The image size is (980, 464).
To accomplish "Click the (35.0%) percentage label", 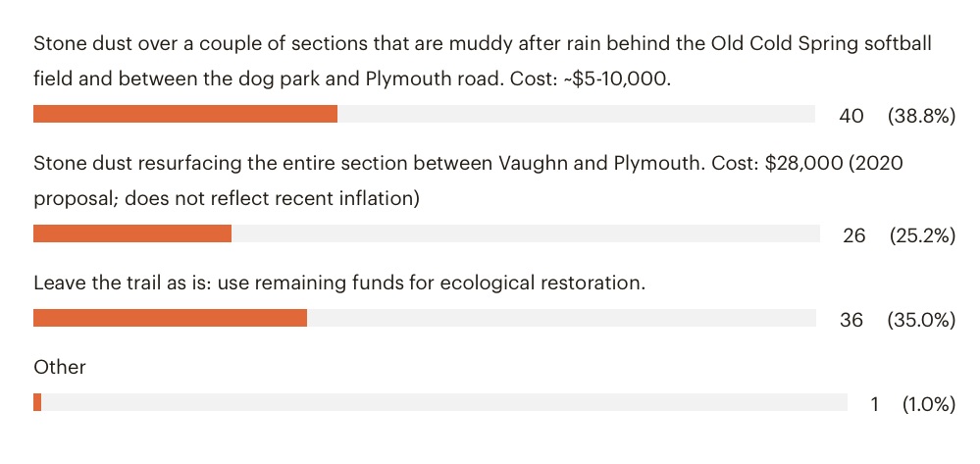I will click(x=921, y=320).
